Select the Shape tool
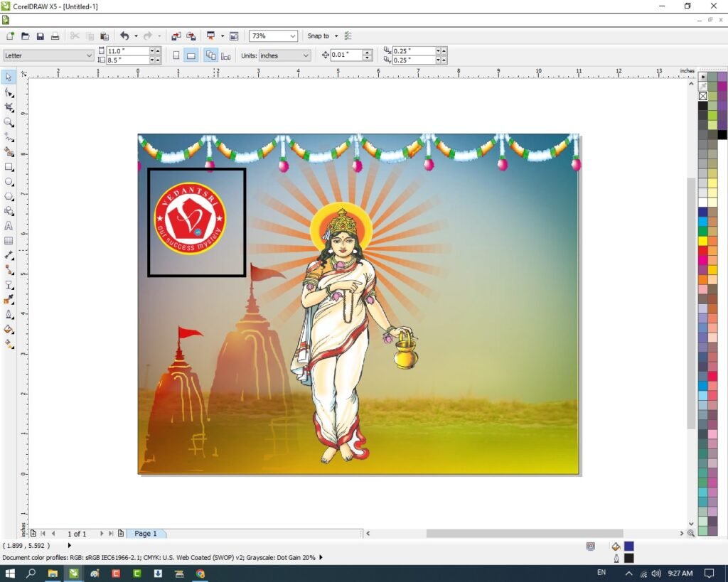 click(9, 93)
